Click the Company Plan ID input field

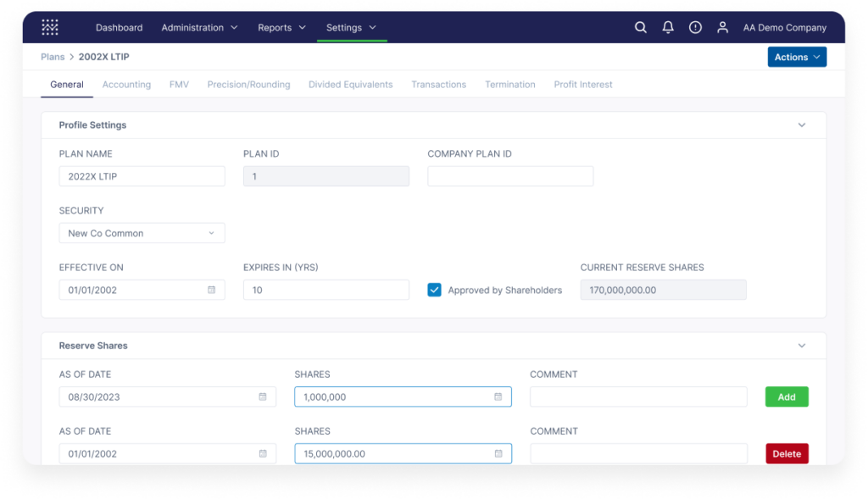click(509, 175)
